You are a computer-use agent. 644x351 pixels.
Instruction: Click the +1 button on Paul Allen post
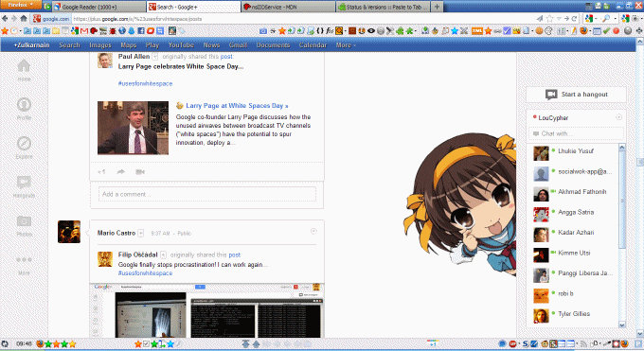pos(102,171)
